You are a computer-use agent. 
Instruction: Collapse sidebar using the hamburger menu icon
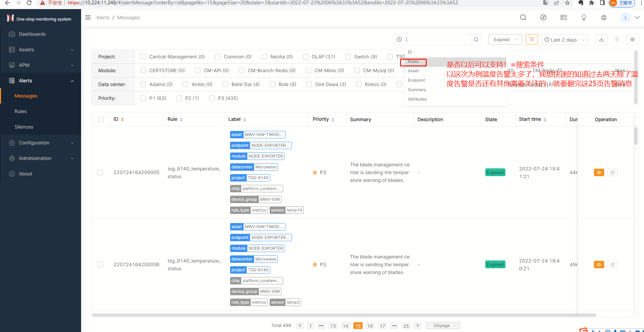coord(88,18)
